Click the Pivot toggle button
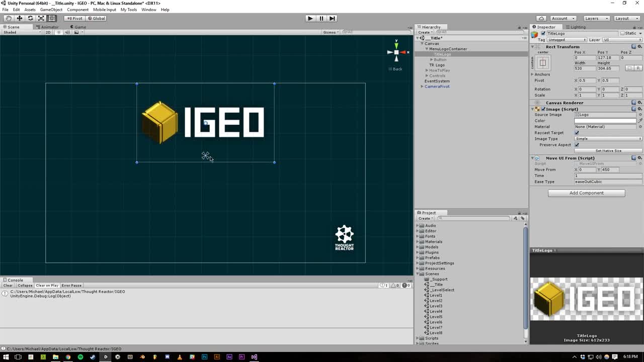 point(74,18)
